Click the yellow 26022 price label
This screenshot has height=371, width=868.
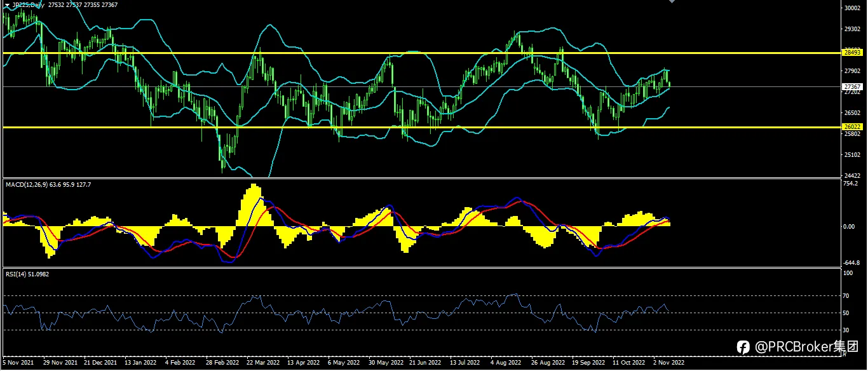[851, 126]
